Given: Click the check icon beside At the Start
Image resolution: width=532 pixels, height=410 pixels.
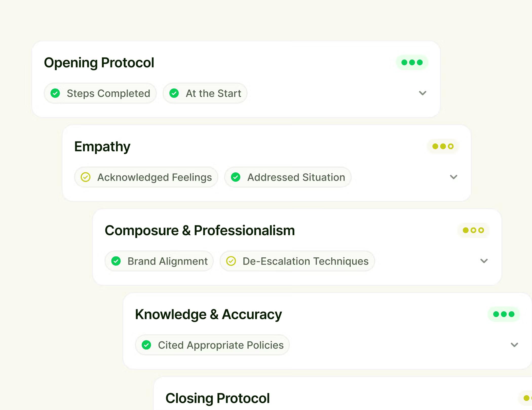Looking at the screenshot, I should [174, 93].
